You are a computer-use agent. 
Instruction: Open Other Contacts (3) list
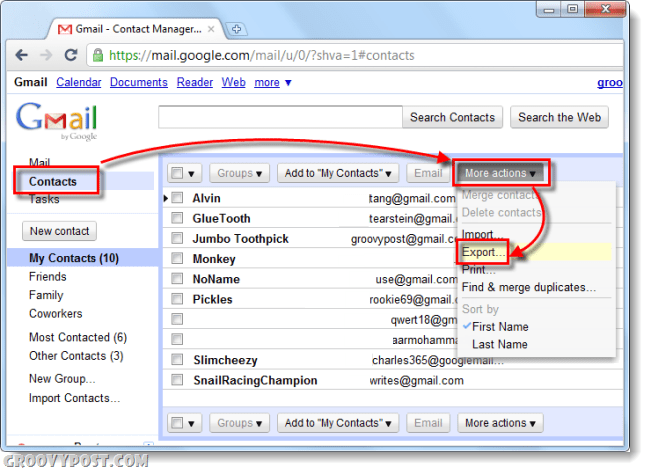76,356
